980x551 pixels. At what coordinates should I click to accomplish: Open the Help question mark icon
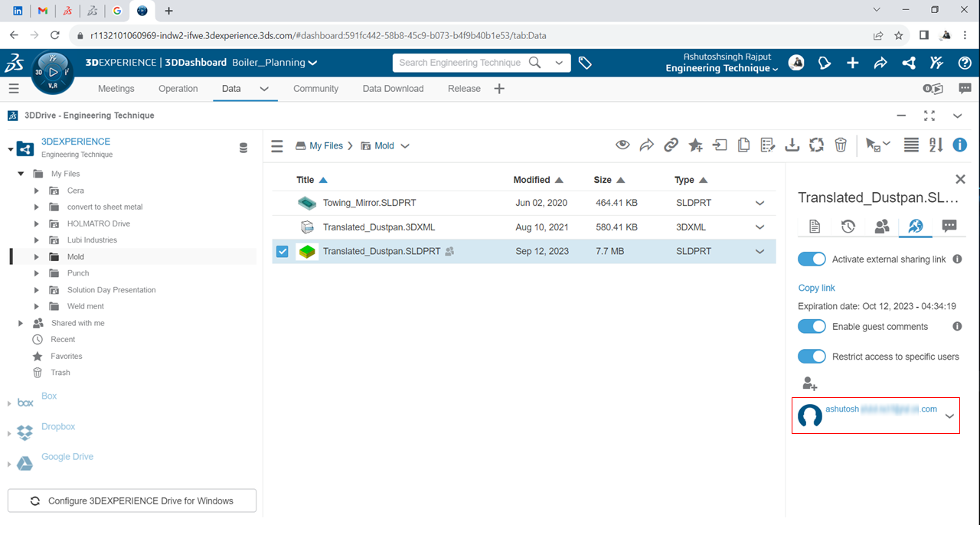(965, 63)
